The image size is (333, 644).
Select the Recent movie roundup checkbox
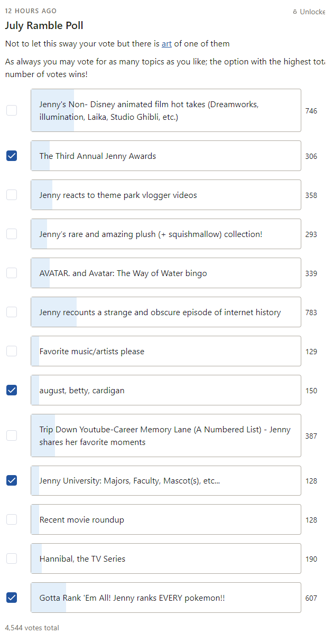point(12,519)
